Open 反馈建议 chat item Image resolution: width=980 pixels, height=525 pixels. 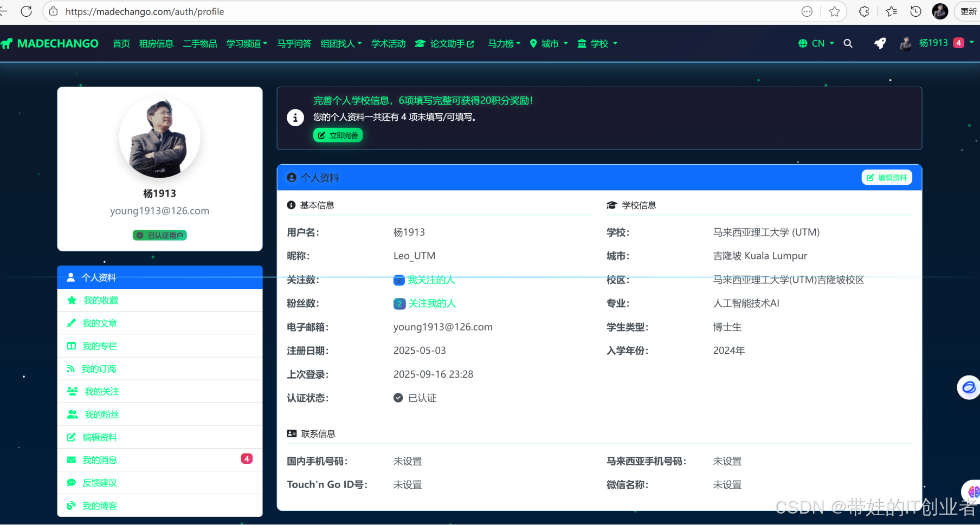coord(160,482)
